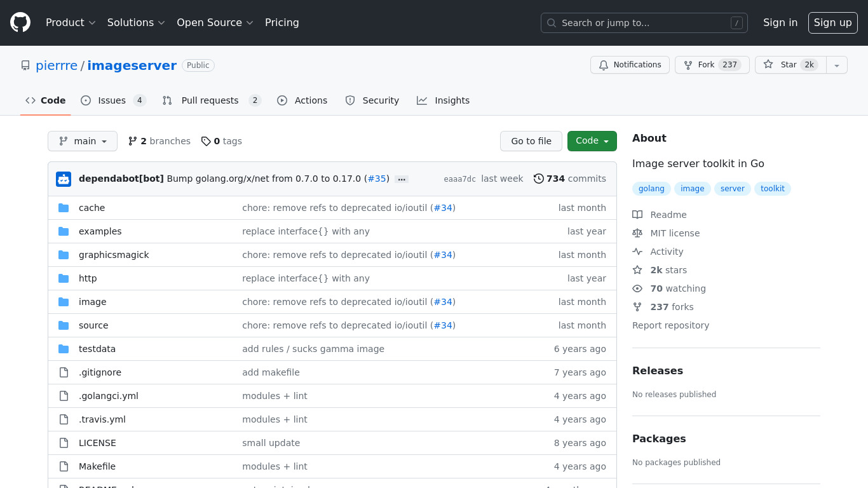Select the server topic tag
The image size is (868, 488).
733,189
